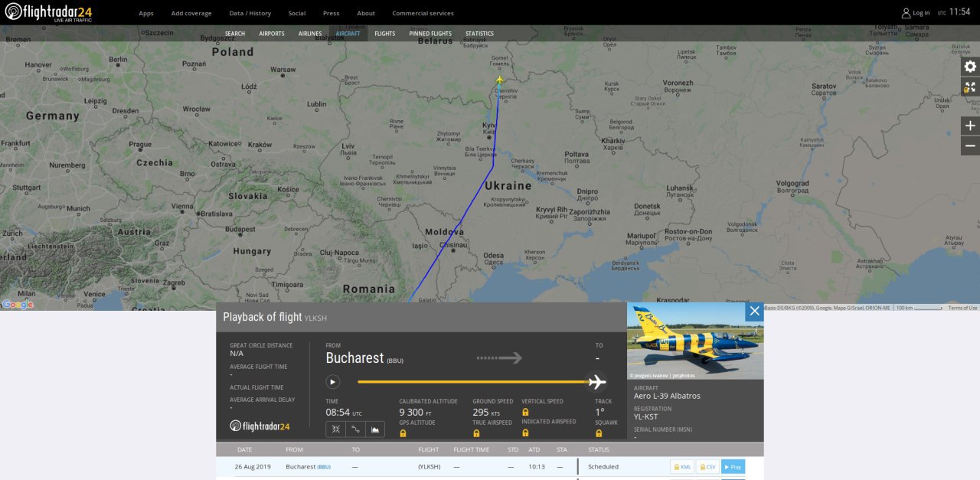Click the user icon beside Log in
Viewport: 980px width, 480px height.
click(906, 13)
